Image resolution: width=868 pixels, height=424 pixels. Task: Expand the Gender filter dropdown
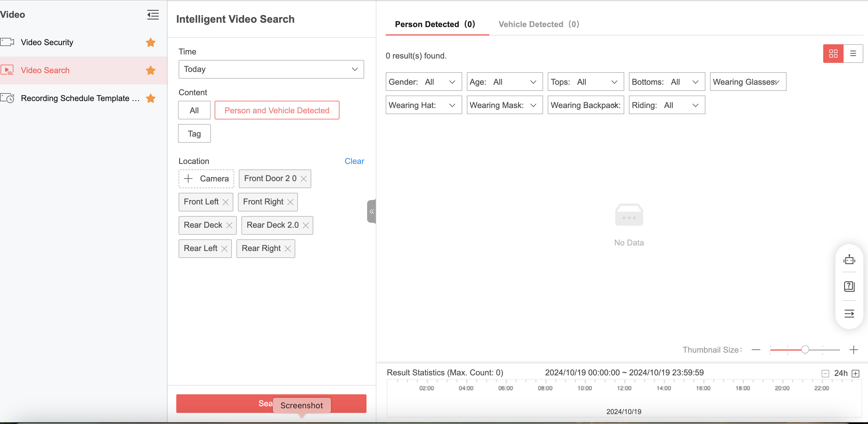tap(423, 82)
